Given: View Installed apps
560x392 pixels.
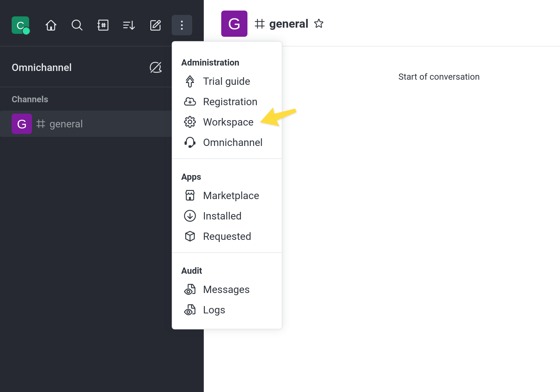Looking at the screenshot, I should 222,216.
